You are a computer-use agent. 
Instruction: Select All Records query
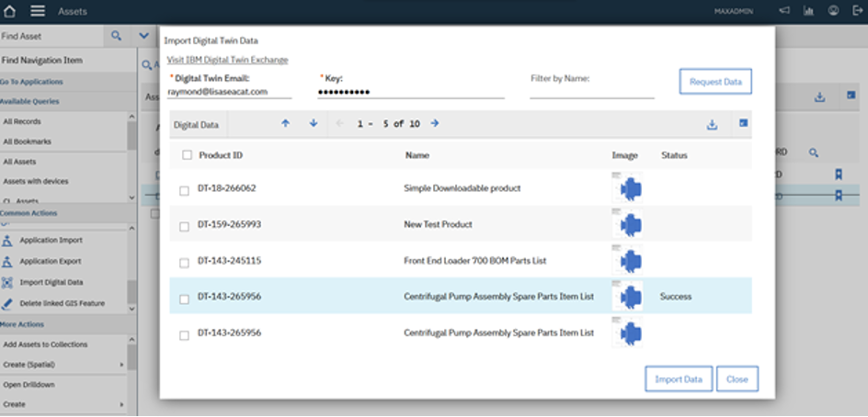tap(22, 121)
